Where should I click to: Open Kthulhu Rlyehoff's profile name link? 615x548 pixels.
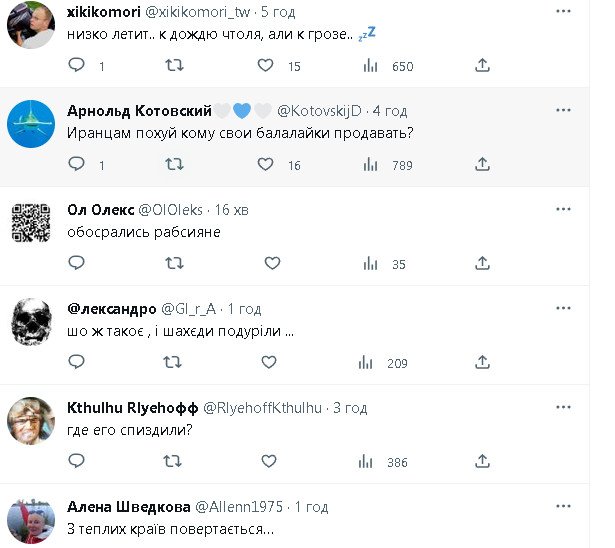click(x=132, y=408)
